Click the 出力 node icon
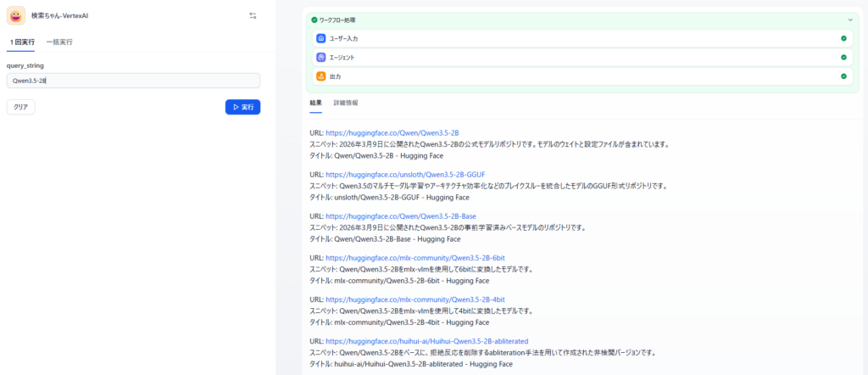Image resolution: width=868 pixels, height=375 pixels. coord(320,76)
